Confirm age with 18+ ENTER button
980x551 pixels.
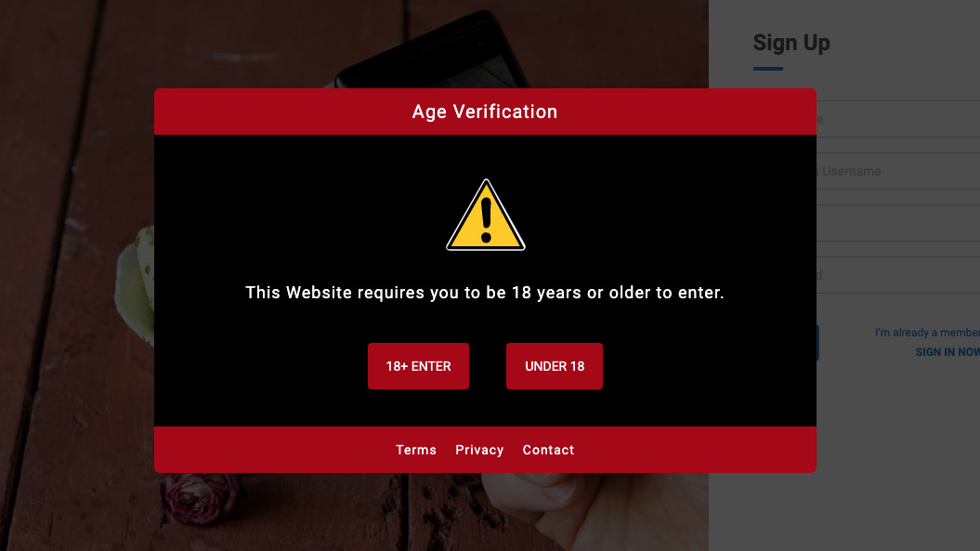tap(418, 366)
